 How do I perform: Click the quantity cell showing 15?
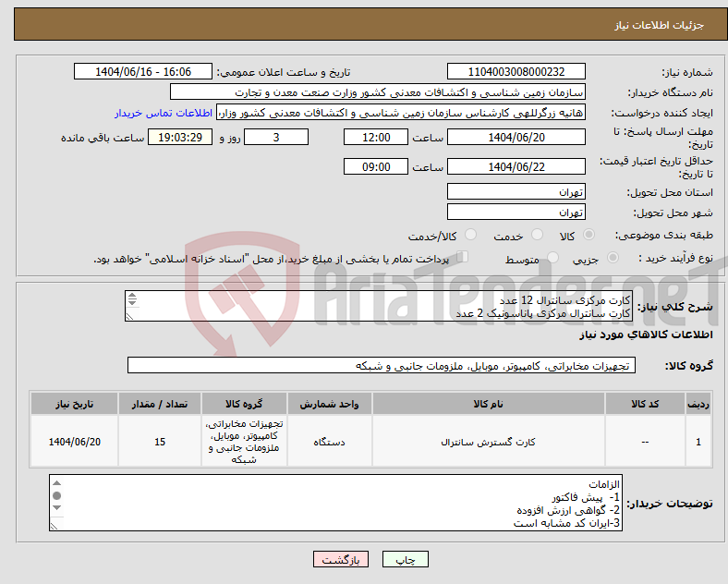coord(160,442)
